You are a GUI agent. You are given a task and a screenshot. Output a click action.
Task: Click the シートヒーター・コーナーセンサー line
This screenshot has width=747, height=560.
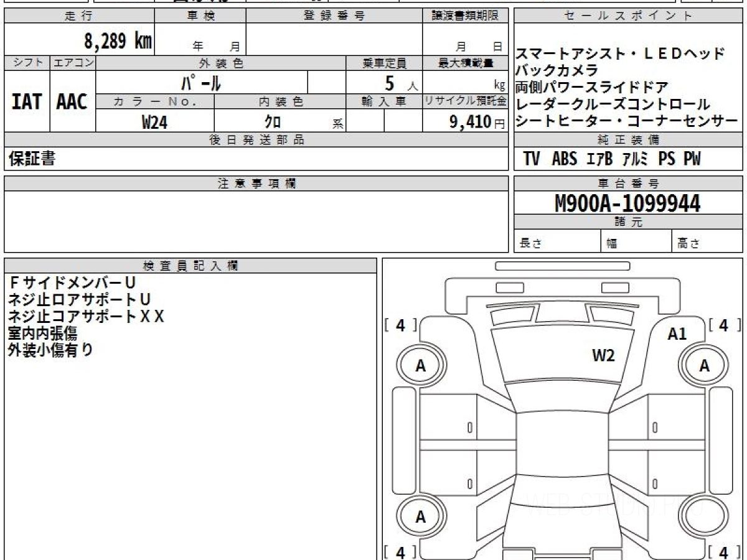click(x=626, y=121)
